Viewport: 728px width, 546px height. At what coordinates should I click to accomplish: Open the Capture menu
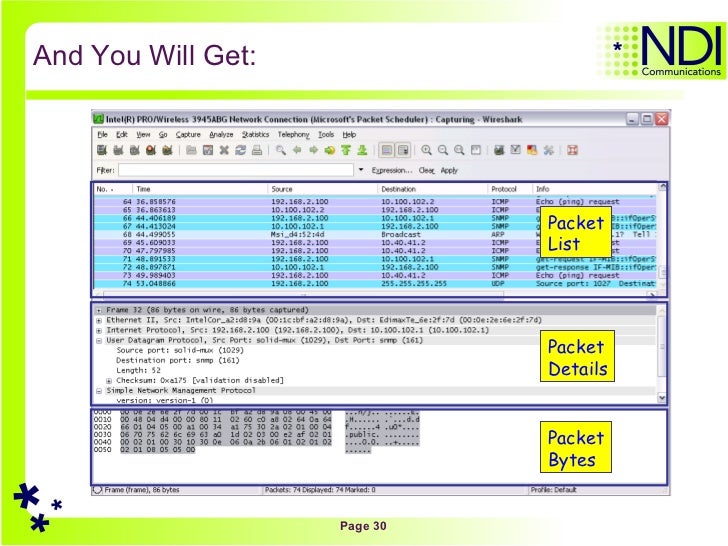tap(188, 135)
